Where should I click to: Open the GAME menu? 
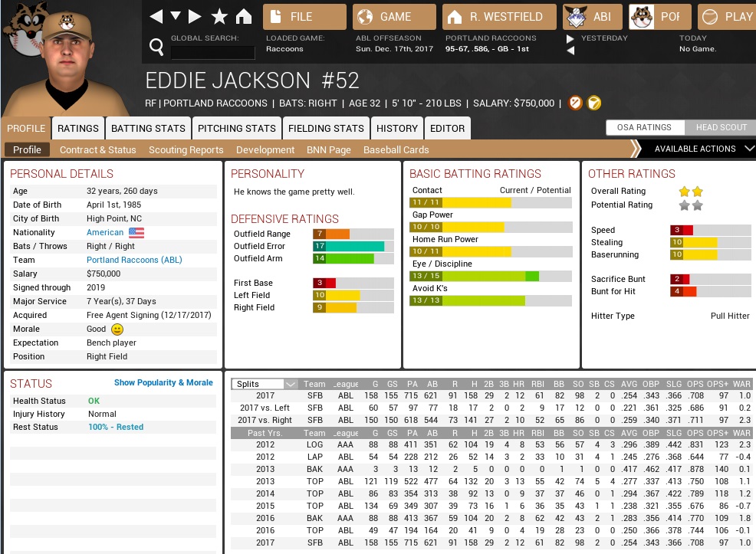click(394, 17)
